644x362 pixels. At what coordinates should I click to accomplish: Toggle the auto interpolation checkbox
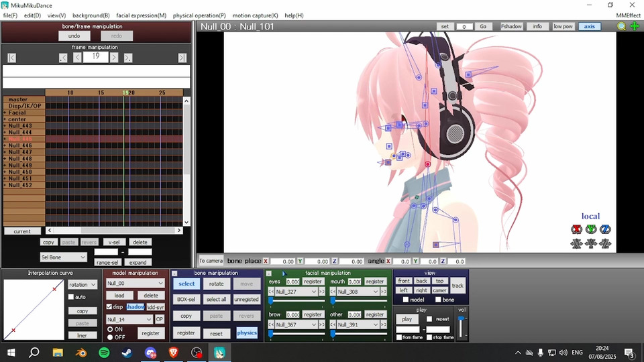71,297
